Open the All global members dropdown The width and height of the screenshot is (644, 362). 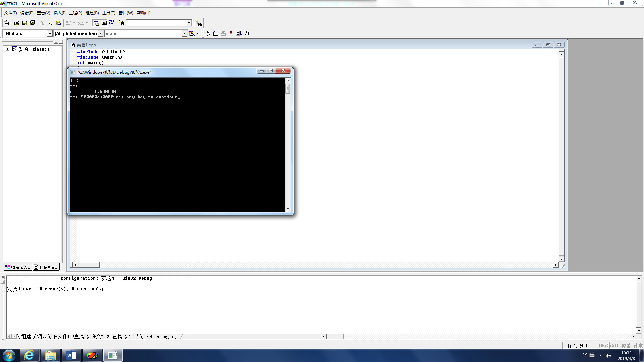[x=100, y=33]
